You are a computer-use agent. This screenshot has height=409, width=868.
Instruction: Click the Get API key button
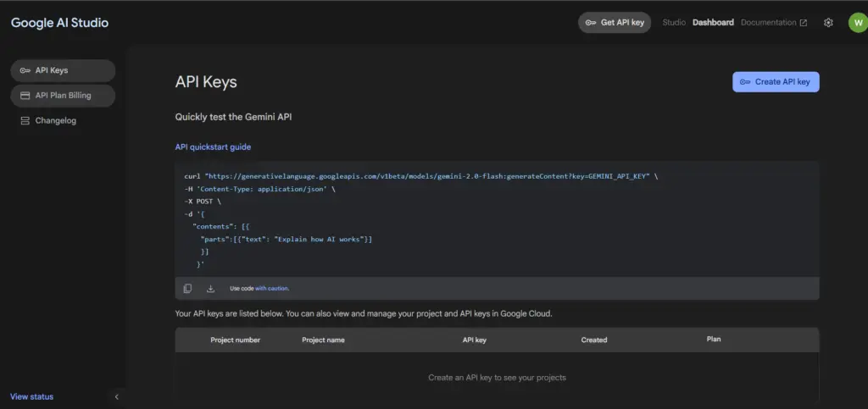tap(615, 23)
